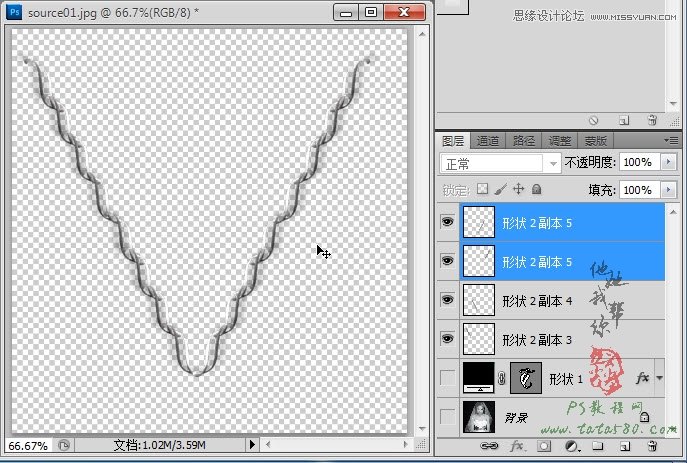
Task: Delete layer trash icon in layers panel
Action: tap(652, 446)
